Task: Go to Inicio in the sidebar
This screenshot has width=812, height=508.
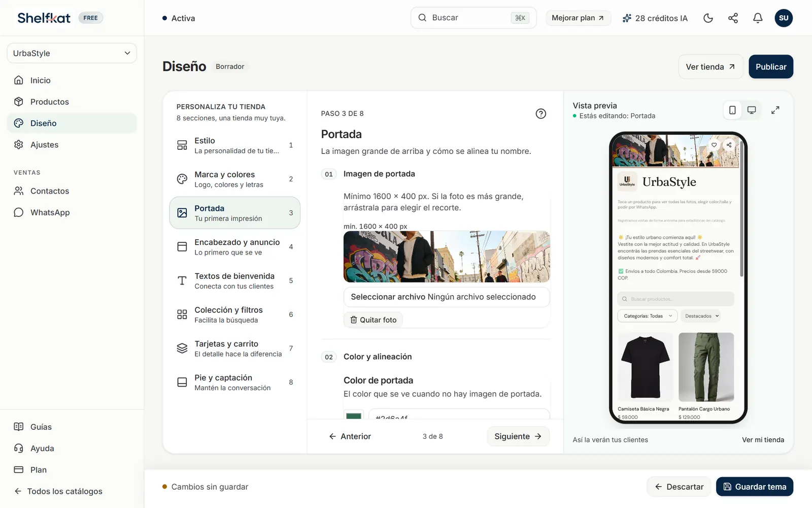Action: click(72, 80)
